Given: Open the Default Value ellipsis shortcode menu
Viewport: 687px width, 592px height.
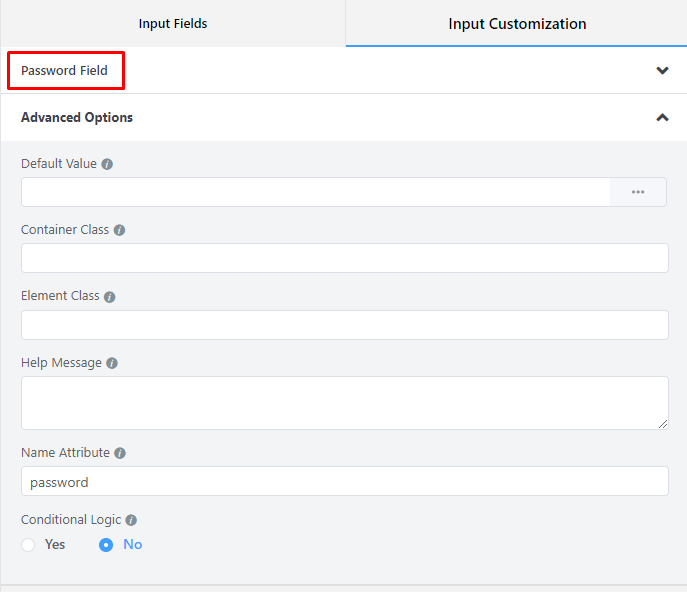Looking at the screenshot, I should coord(638,192).
